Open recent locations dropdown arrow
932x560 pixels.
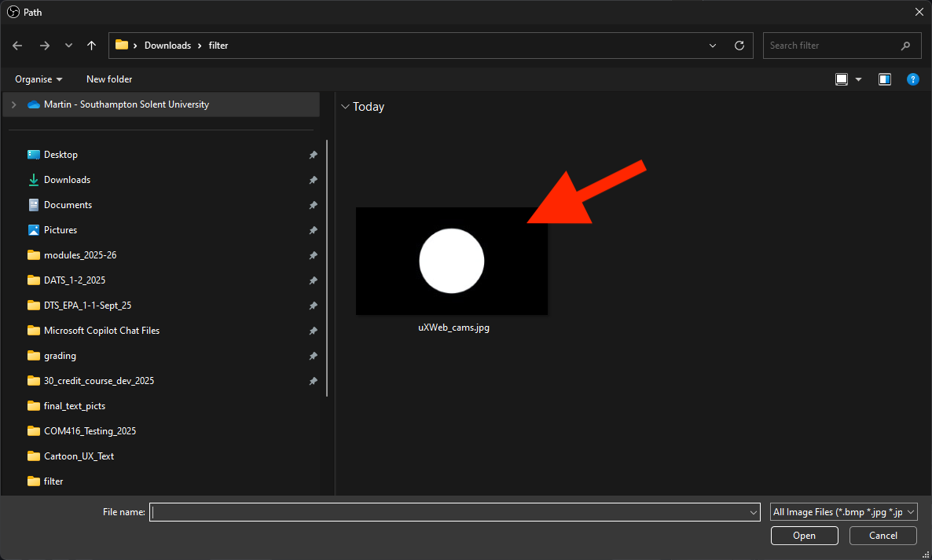(x=68, y=46)
